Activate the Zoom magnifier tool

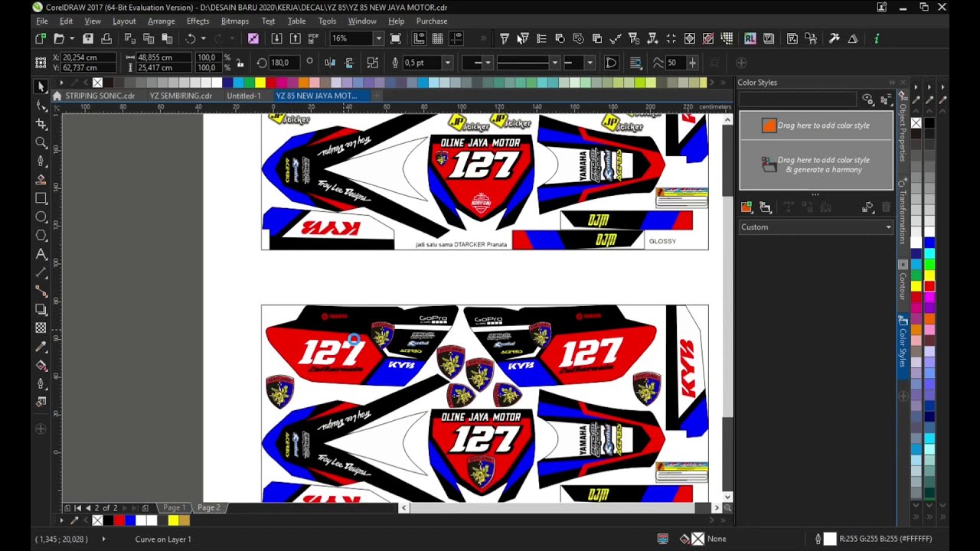pyautogui.click(x=41, y=142)
